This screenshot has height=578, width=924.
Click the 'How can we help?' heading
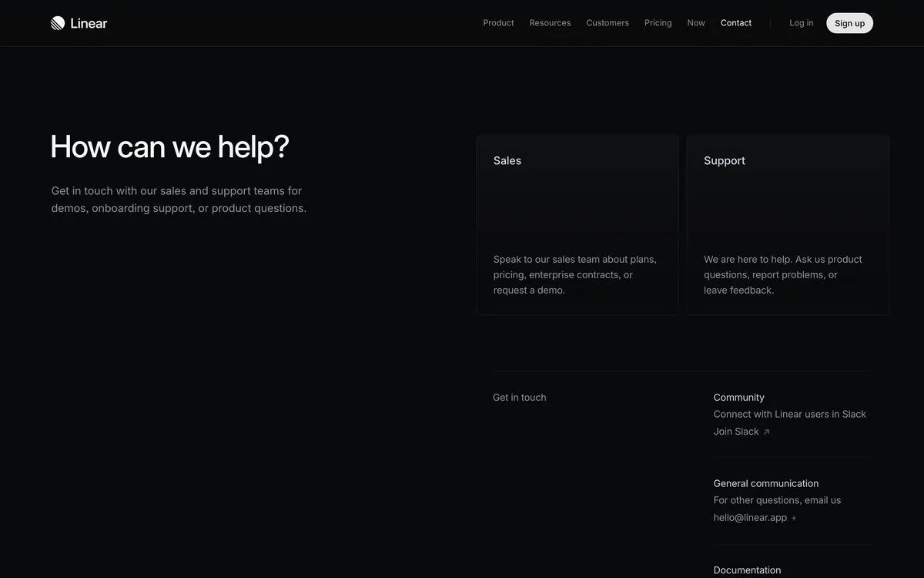pos(169,146)
